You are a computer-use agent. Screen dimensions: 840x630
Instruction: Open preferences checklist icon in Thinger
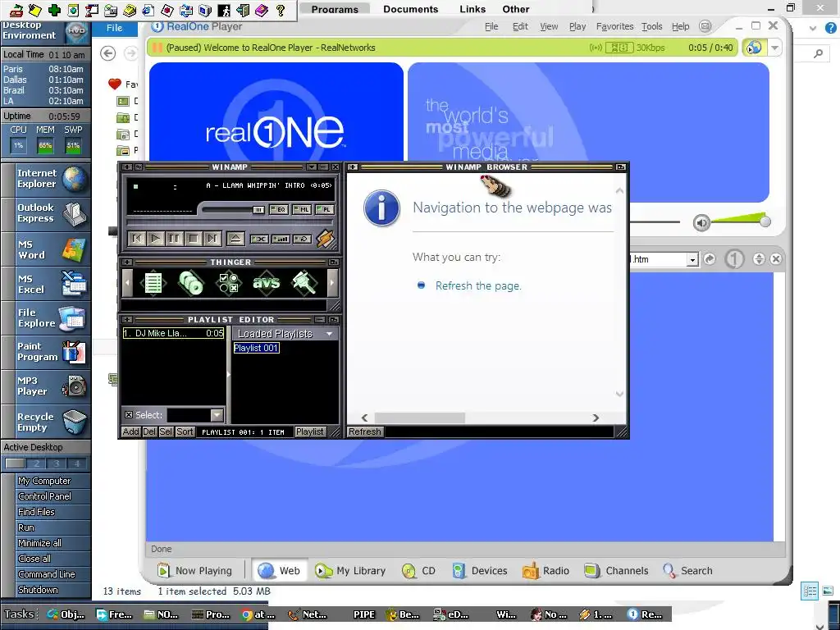[229, 282]
